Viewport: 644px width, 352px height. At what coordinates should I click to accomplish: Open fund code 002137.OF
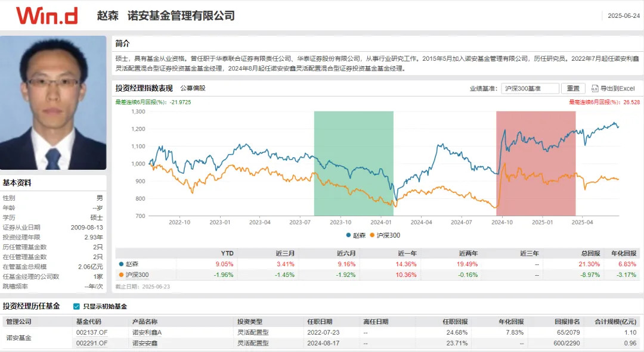(92, 332)
